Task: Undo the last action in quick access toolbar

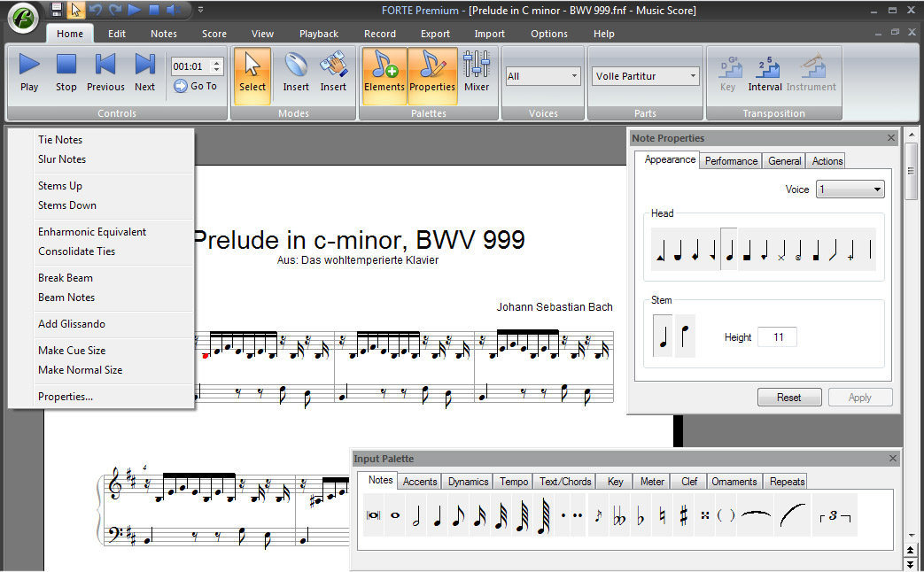Action: [96, 10]
